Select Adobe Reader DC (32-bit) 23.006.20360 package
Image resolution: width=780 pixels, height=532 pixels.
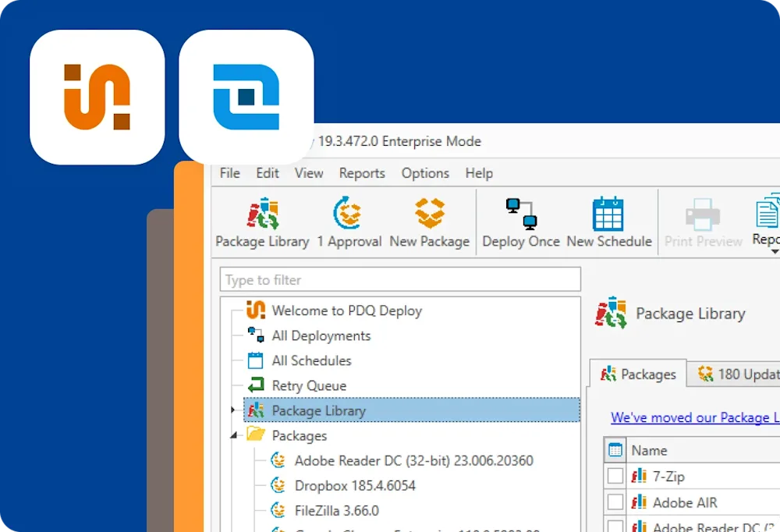tap(414, 461)
